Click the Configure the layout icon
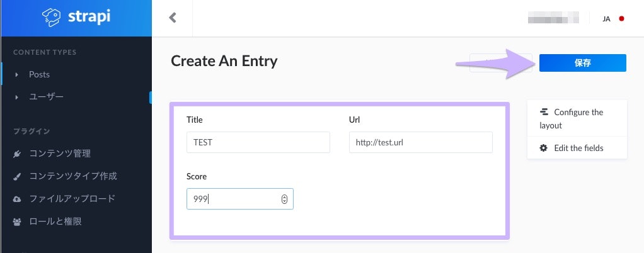Screen dimensions: 644x253 (544, 112)
